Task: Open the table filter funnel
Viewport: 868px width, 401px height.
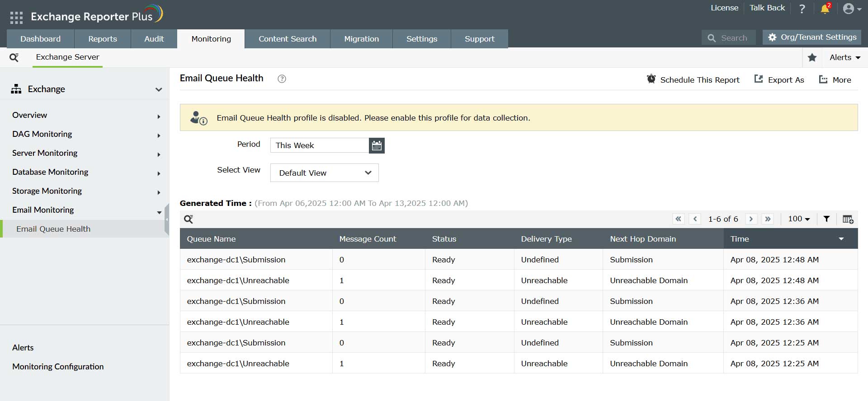Action: (x=826, y=219)
